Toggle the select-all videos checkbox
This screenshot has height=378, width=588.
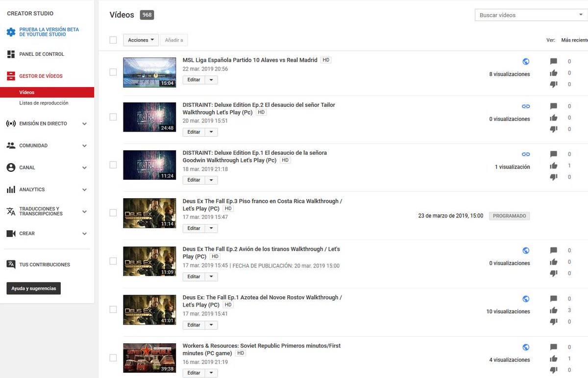click(113, 40)
